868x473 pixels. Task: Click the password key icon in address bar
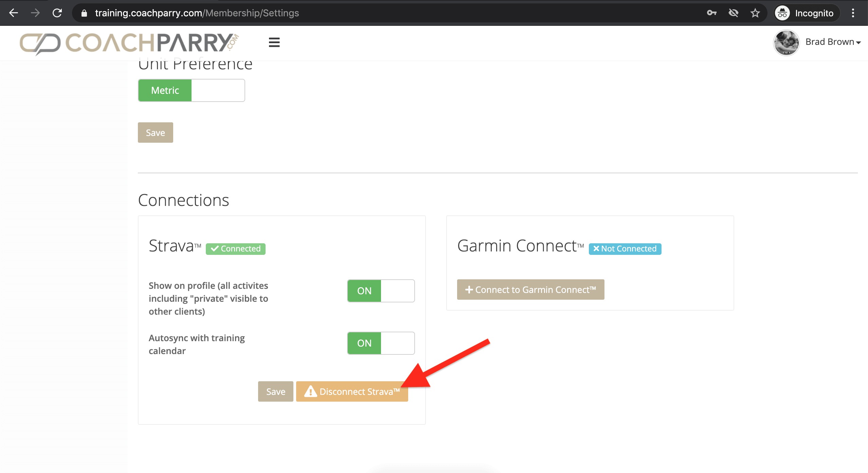[711, 13]
